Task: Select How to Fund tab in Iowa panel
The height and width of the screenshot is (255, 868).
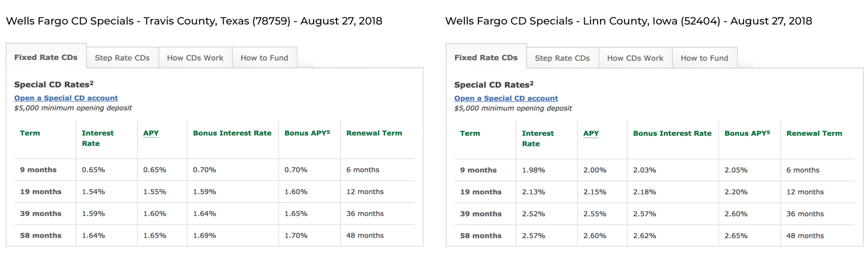Action: pos(704,58)
